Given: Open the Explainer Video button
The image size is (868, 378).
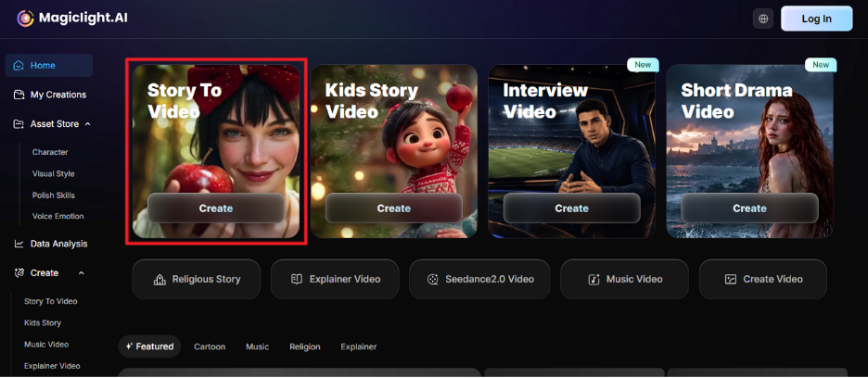Looking at the screenshot, I should [x=335, y=279].
